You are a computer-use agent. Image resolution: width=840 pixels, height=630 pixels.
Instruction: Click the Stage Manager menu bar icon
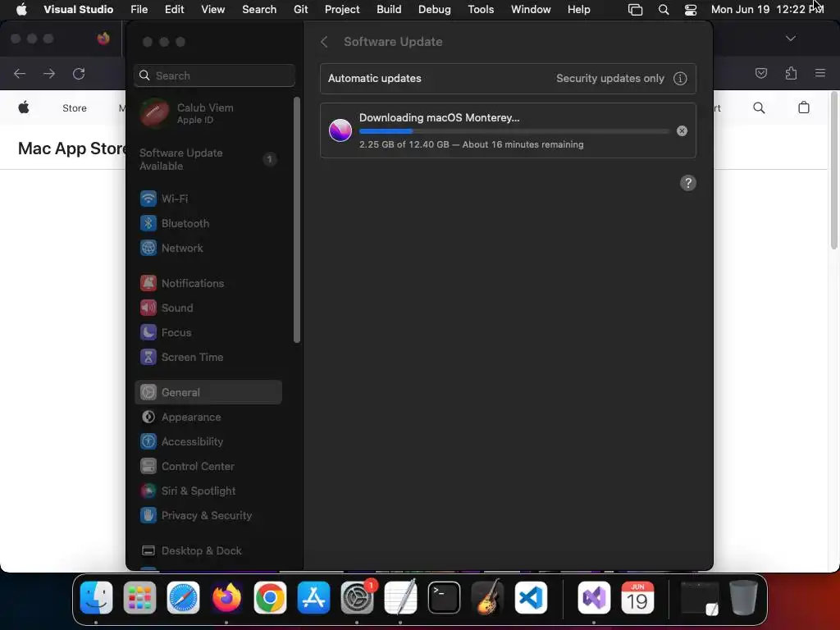coord(636,10)
